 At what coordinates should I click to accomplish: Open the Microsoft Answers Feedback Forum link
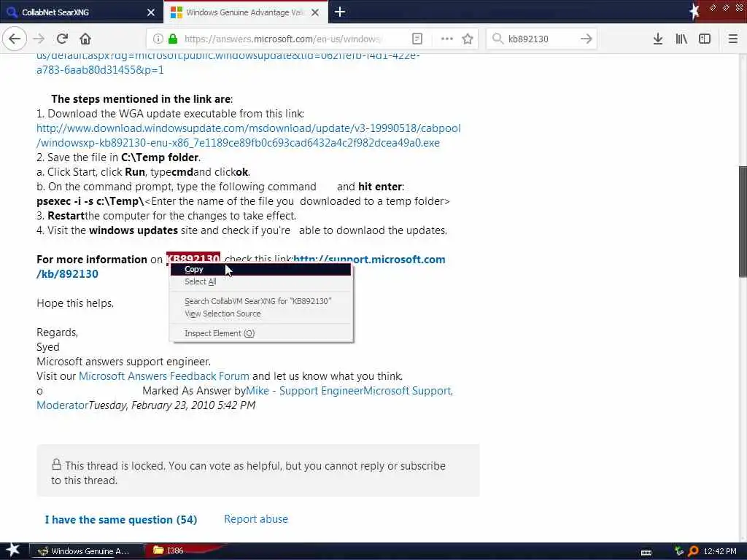pyautogui.click(x=164, y=376)
